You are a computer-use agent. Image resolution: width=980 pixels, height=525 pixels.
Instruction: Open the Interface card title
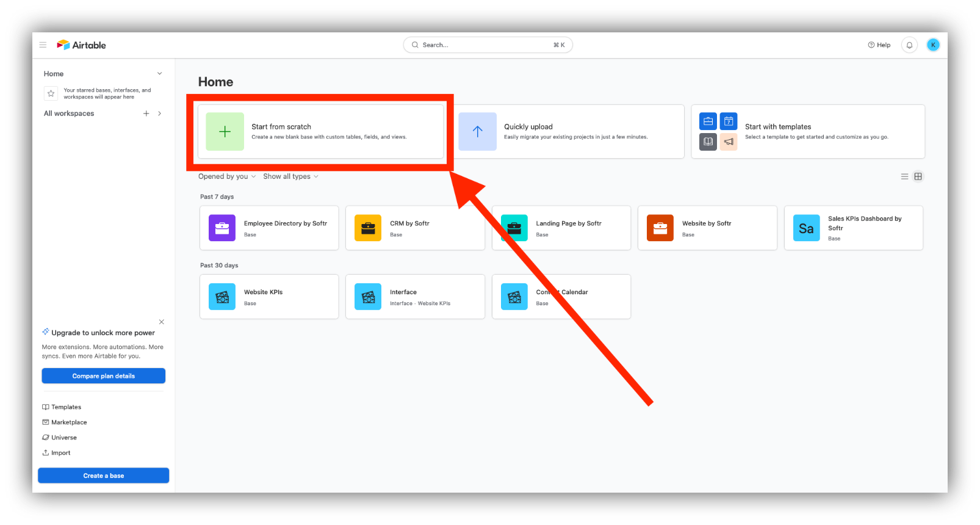click(403, 292)
